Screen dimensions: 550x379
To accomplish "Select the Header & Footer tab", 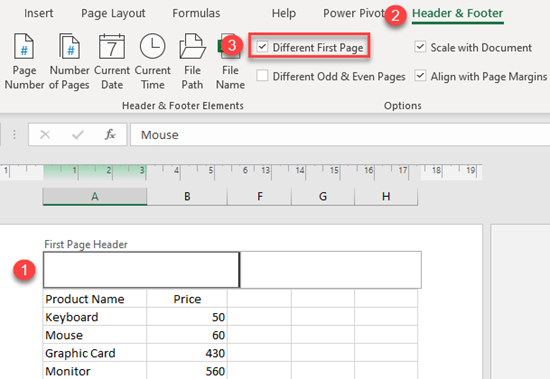I will [x=457, y=13].
